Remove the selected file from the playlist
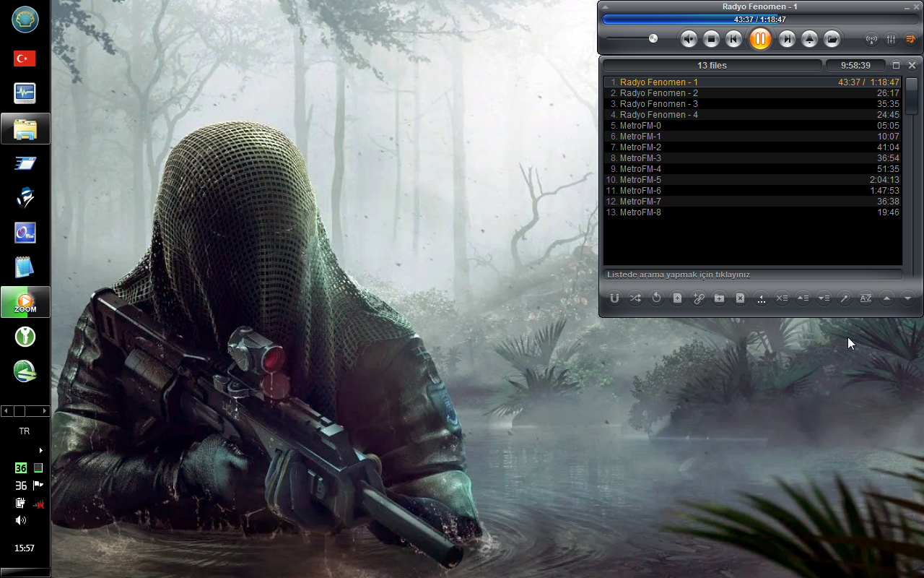Image resolution: width=924 pixels, height=578 pixels. 740,298
